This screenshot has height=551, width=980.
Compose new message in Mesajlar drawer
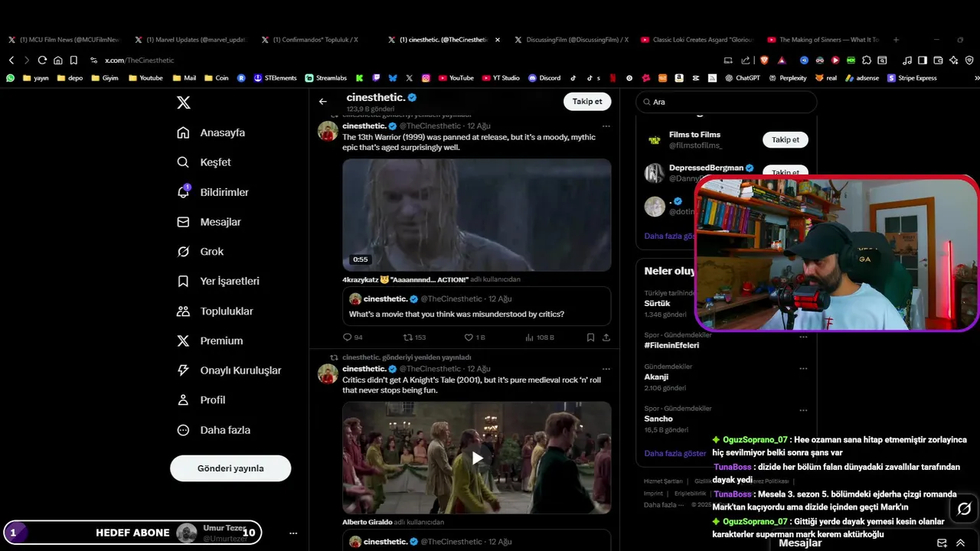942,543
